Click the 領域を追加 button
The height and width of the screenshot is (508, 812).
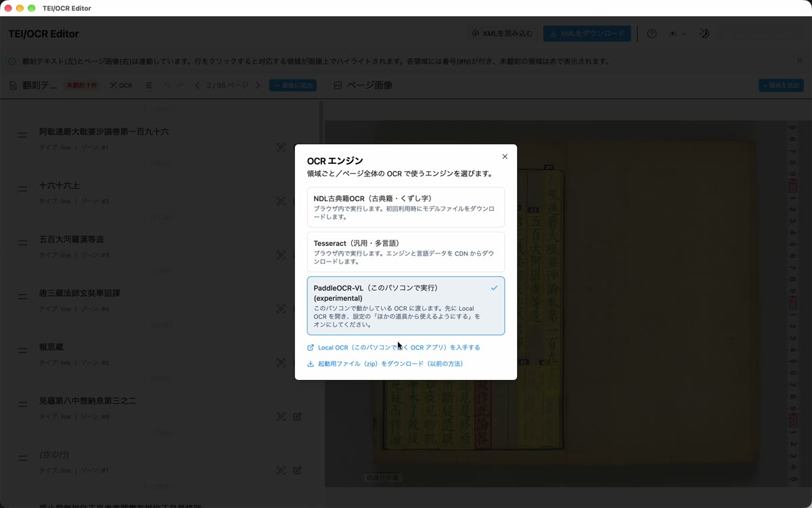coord(782,85)
